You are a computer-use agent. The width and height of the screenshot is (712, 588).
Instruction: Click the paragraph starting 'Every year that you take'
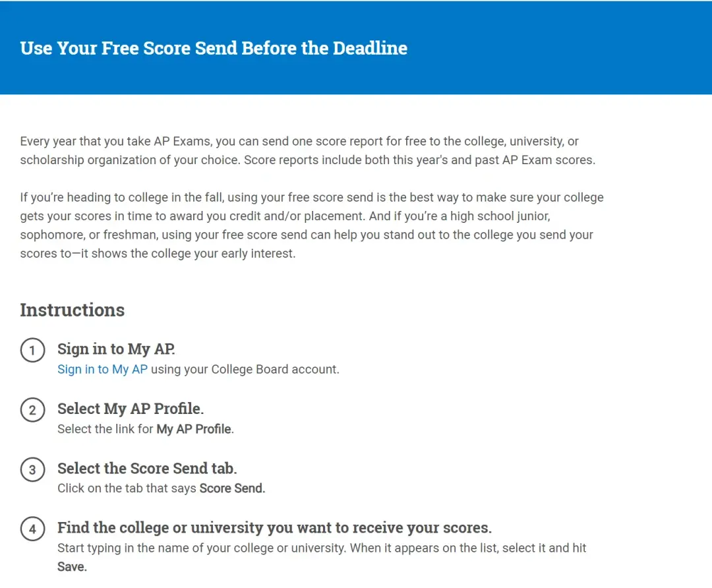[x=308, y=151]
